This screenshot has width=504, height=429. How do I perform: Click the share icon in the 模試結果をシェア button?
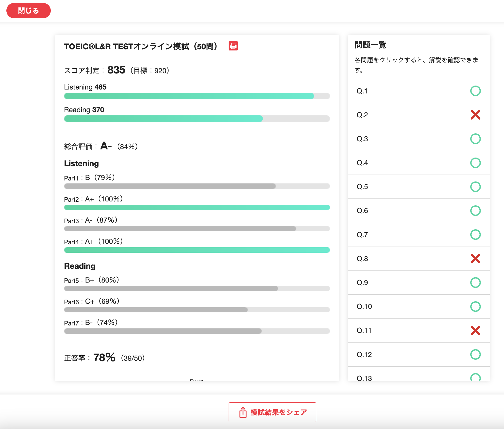243,412
